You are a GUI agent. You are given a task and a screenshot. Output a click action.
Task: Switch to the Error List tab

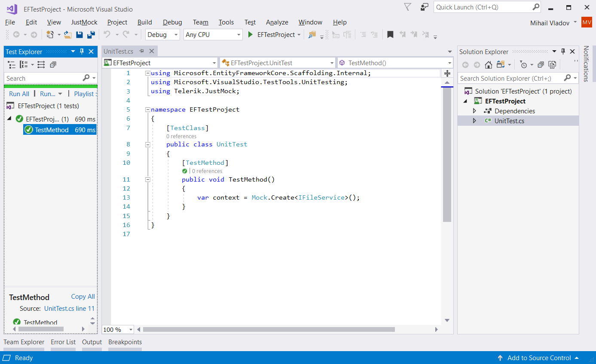click(63, 342)
